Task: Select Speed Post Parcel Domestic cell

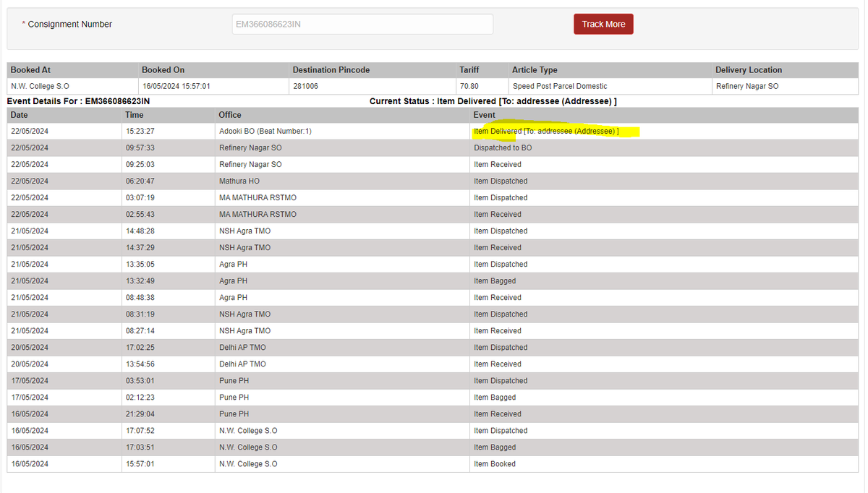Action: (610, 86)
